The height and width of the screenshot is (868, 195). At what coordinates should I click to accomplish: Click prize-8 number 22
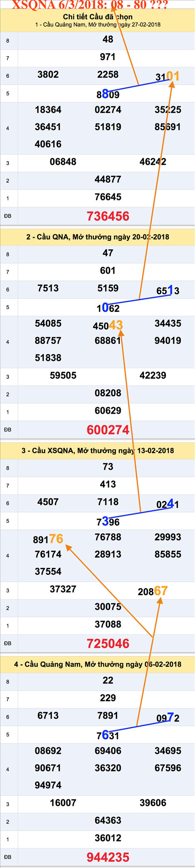tap(108, 680)
